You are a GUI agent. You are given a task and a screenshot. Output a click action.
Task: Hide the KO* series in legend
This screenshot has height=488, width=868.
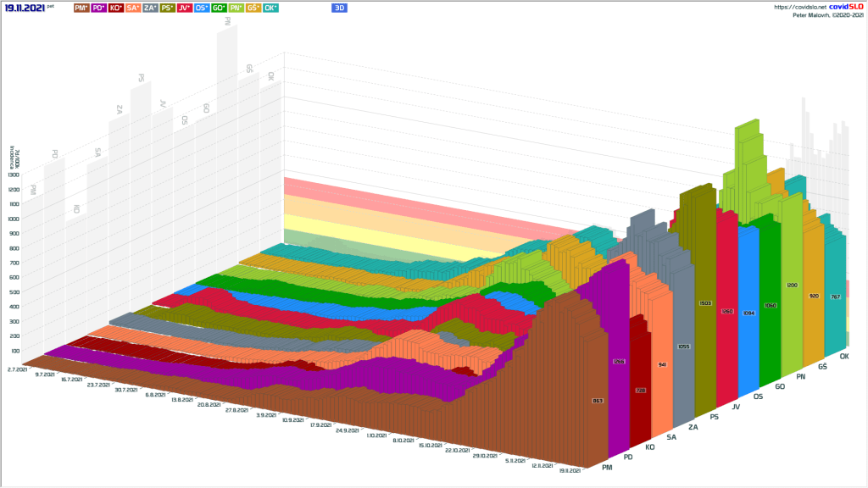point(116,8)
